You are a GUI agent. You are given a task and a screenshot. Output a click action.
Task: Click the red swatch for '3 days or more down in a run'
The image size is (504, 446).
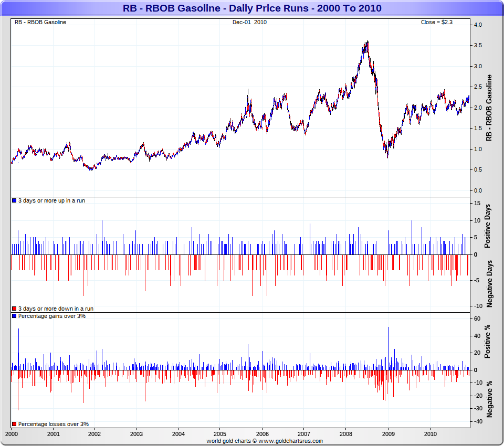click(x=14, y=309)
